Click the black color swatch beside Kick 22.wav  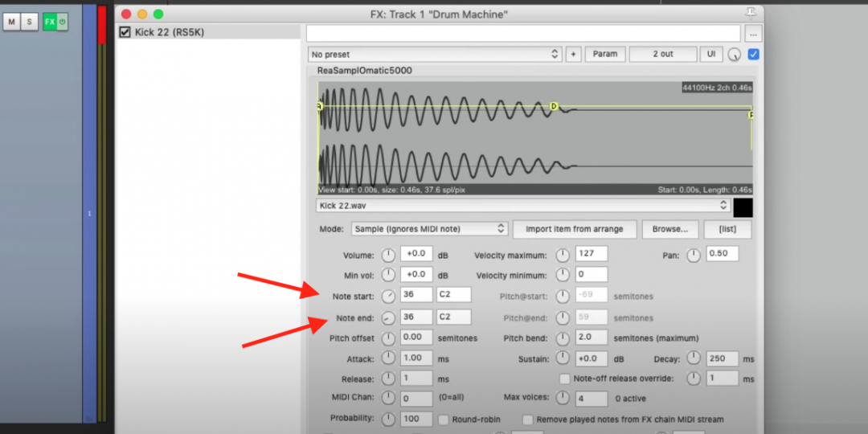click(x=743, y=207)
